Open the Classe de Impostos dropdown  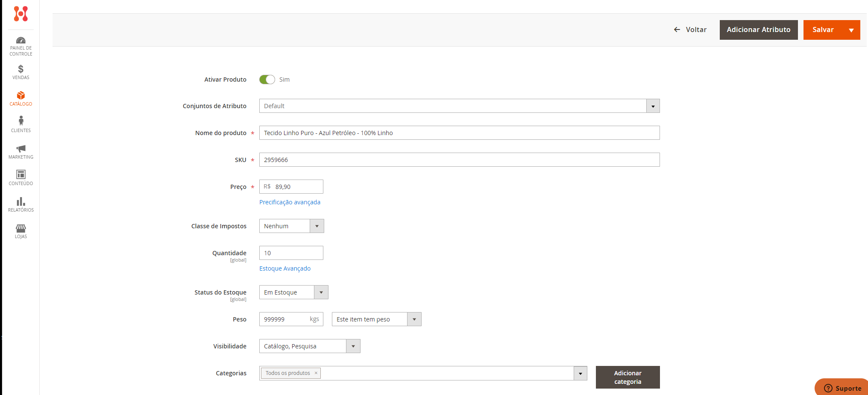(317, 226)
